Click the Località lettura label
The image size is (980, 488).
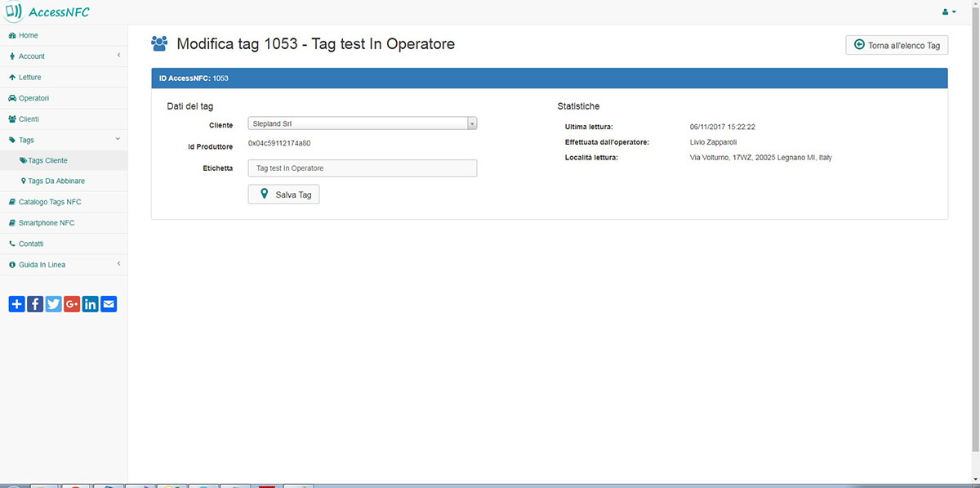(x=591, y=158)
